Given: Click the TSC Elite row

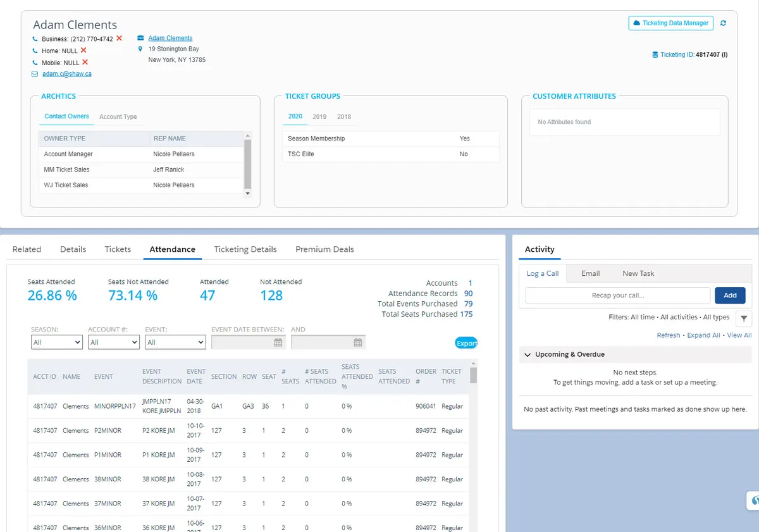Looking at the screenshot, I should point(391,154).
